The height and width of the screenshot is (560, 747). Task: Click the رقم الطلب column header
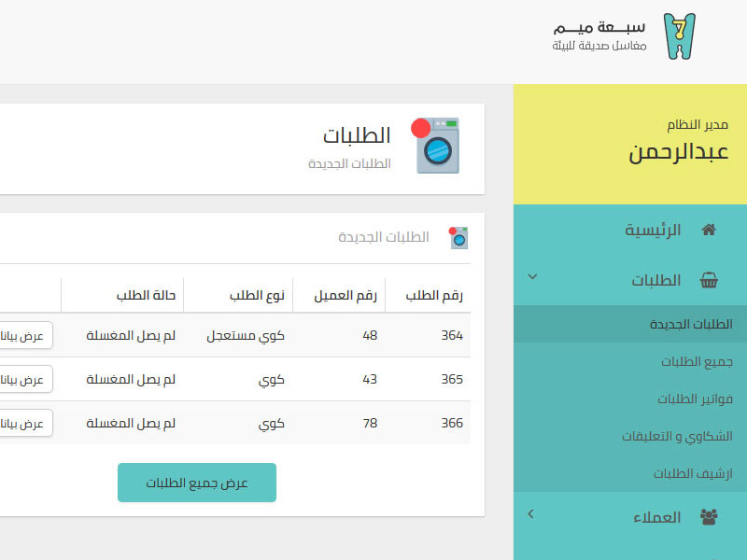coord(434,296)
